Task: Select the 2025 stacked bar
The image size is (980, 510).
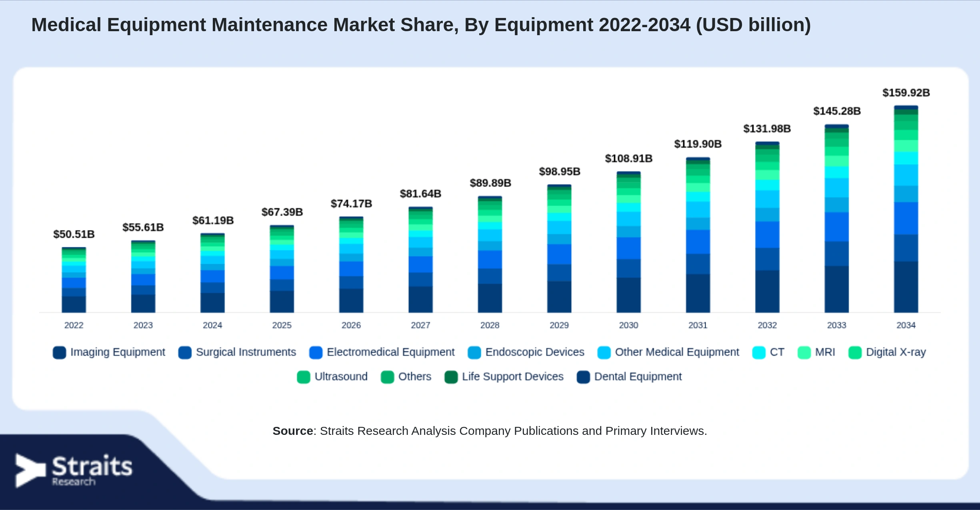Action: (282, 269)
